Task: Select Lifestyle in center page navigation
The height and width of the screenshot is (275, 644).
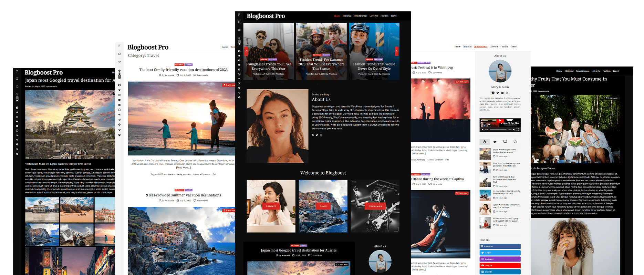Action: click(x=374, y=16)
